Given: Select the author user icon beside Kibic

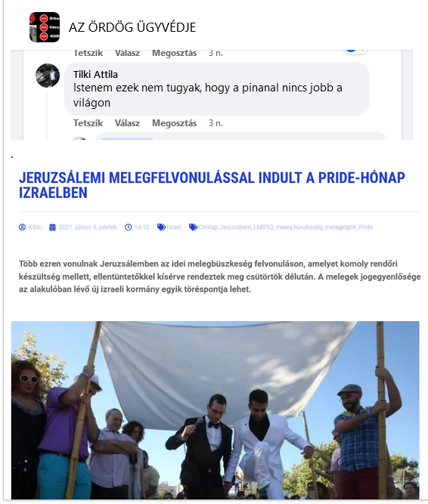Looking at the screenshot, I should point(22,227).
